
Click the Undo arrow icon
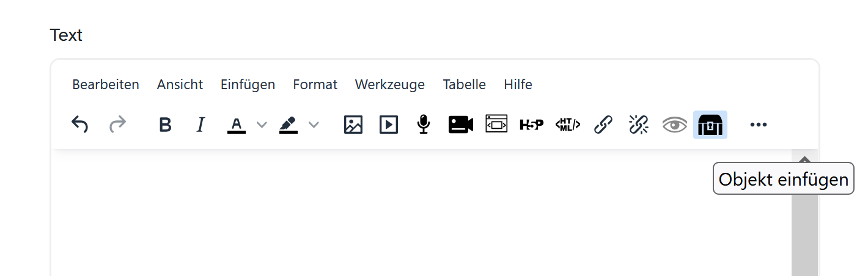(80, 125)
